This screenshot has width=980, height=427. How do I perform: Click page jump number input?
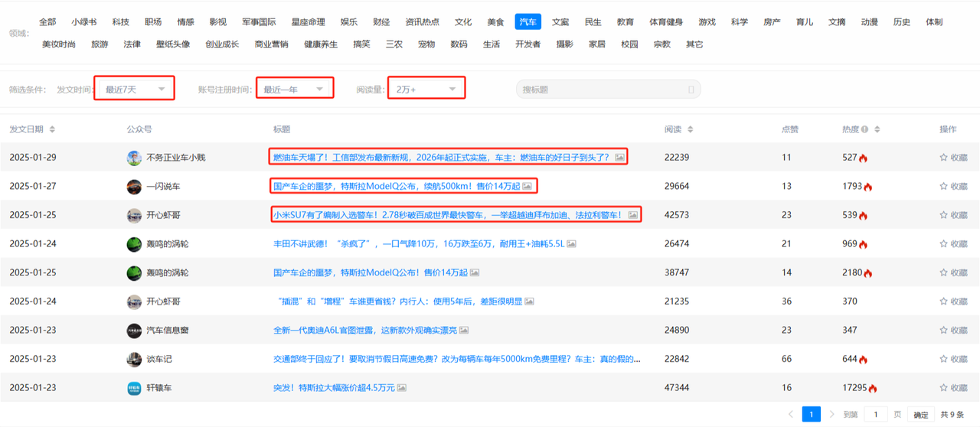pyautogui.click(x=876, y=414)
